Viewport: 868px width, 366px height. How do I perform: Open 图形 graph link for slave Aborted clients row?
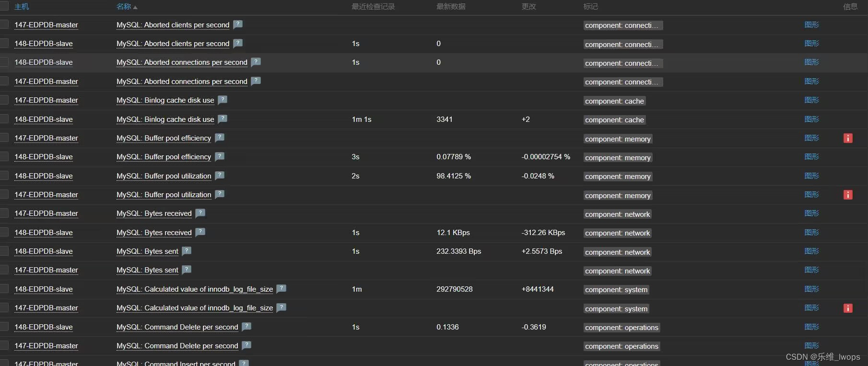[x=811, y=43]
